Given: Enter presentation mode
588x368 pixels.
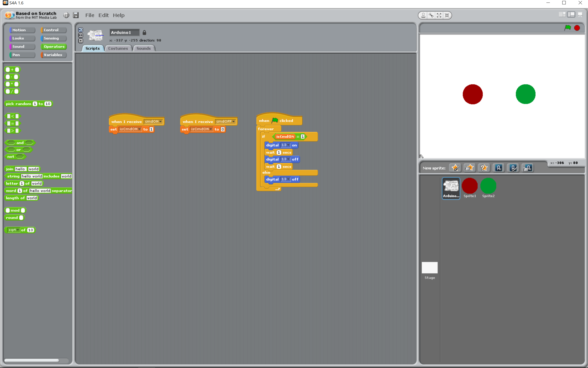Looking at the screenshot, I should [580, 14].
